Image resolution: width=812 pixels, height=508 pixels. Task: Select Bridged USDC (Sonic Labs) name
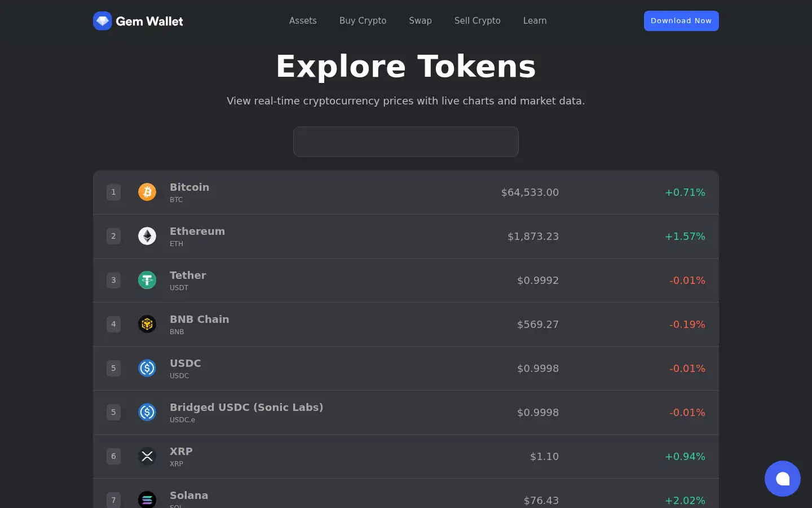click(246, 407)
